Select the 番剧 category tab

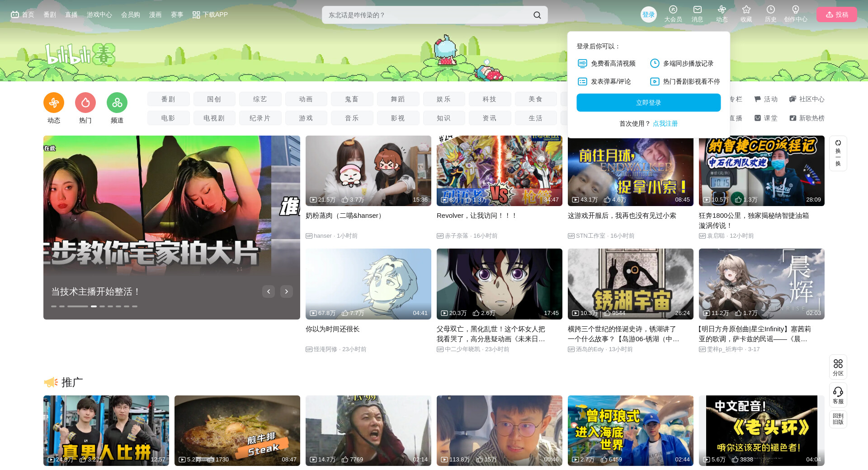168,99
